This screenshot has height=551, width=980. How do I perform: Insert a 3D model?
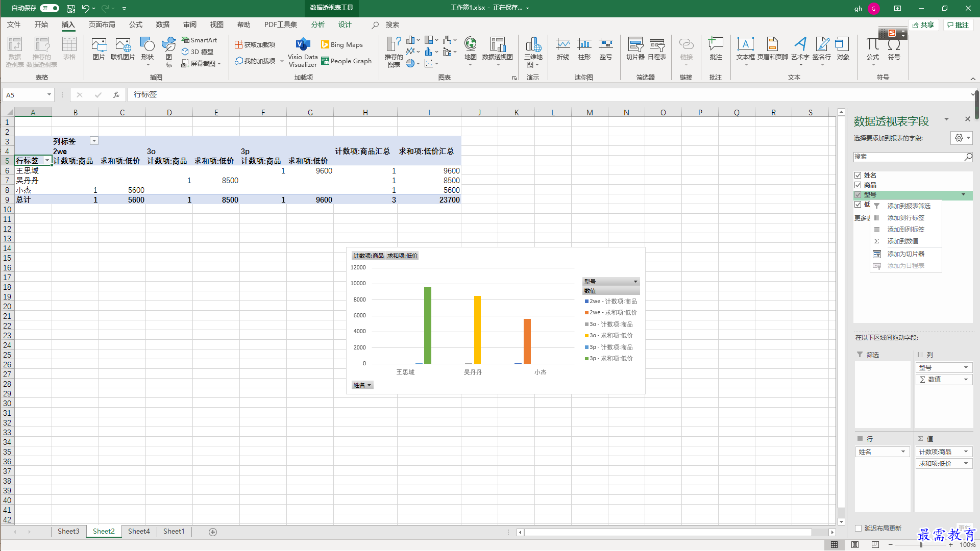pos(198,52)
